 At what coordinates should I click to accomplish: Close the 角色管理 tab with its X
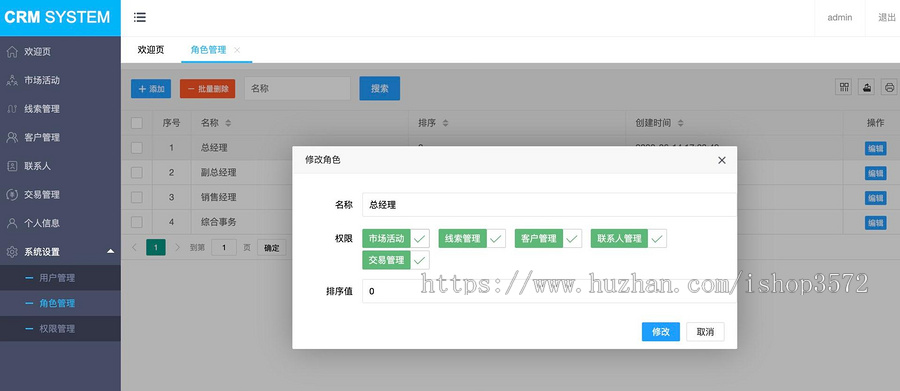click(237, 50)
